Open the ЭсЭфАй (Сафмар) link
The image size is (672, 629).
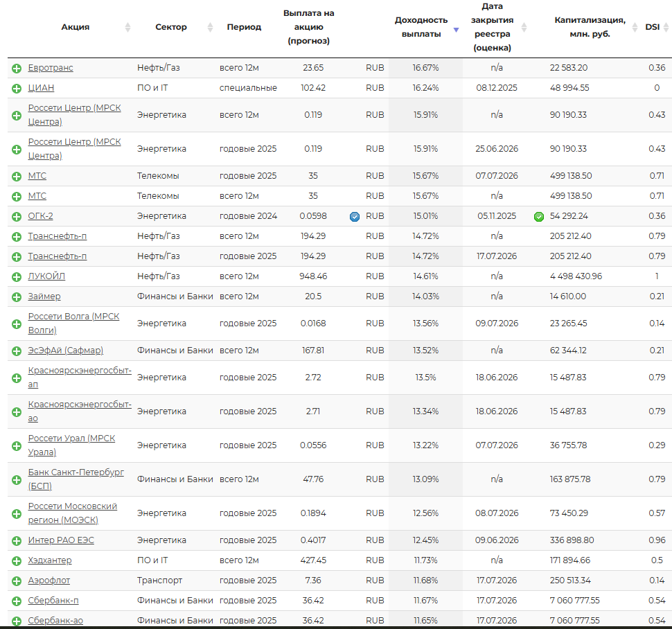pos(66,351)
